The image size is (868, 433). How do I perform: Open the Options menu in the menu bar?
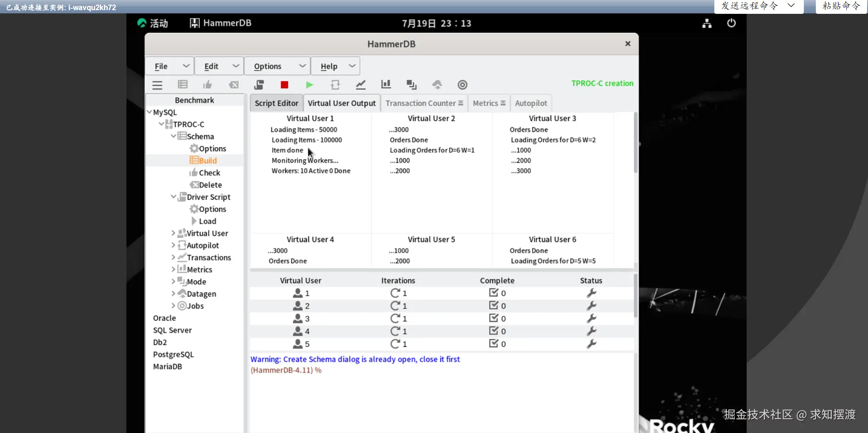277,66
